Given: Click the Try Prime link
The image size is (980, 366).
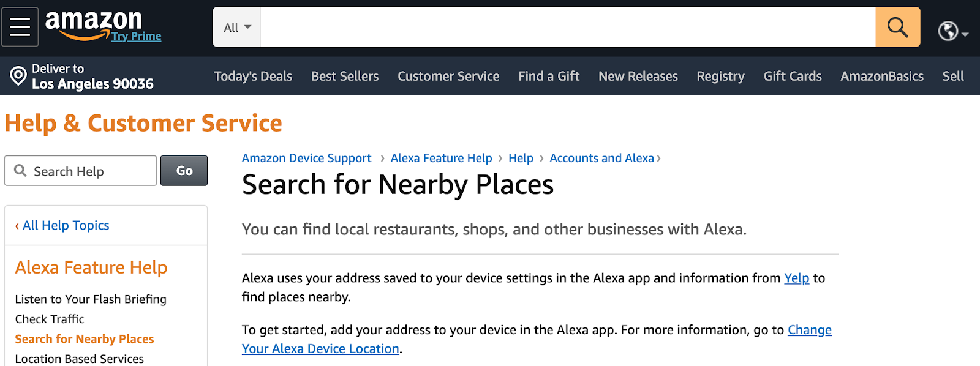Looking at the screenshot, I should pos(137,37).
